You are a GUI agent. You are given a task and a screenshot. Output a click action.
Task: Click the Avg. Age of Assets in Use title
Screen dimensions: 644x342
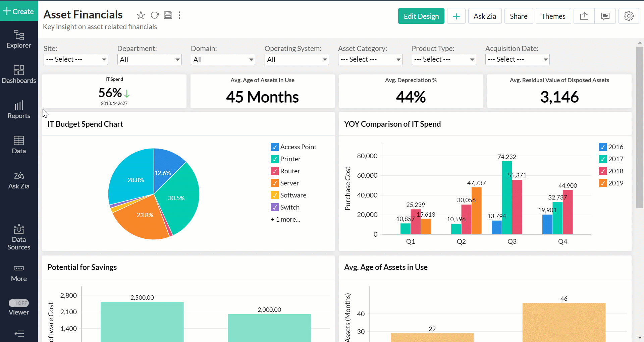pos(386,267)
